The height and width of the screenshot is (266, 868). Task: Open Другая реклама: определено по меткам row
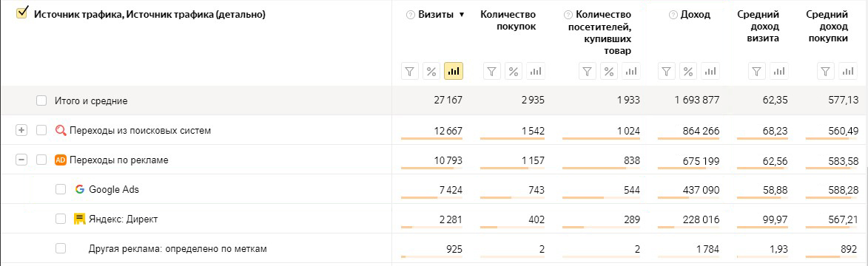(178, 249)
